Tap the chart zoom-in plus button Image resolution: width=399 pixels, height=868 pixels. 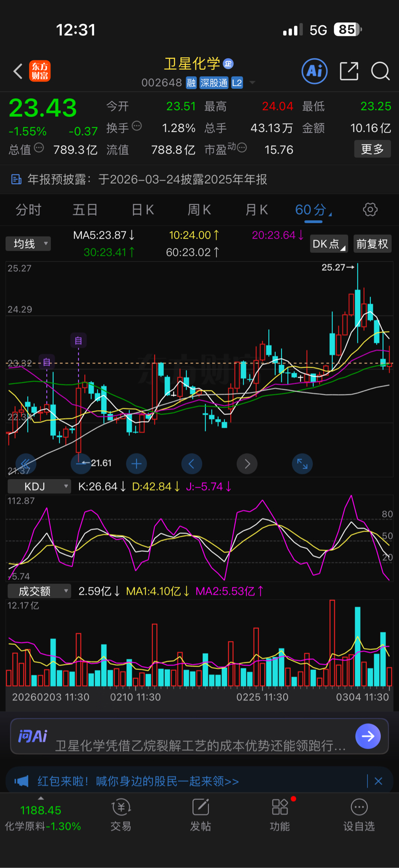(x=137, y=463)
